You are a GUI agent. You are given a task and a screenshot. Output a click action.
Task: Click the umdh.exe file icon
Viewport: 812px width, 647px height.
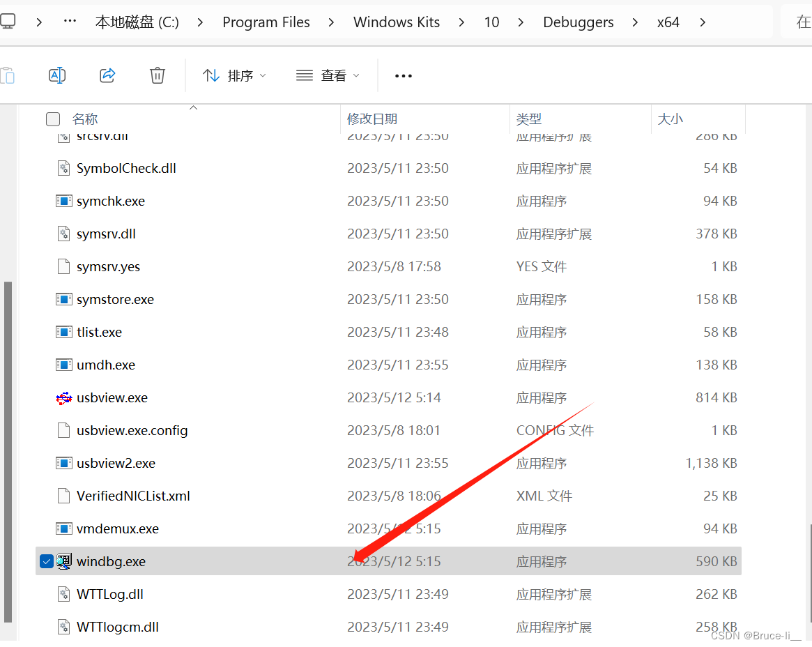63,365
